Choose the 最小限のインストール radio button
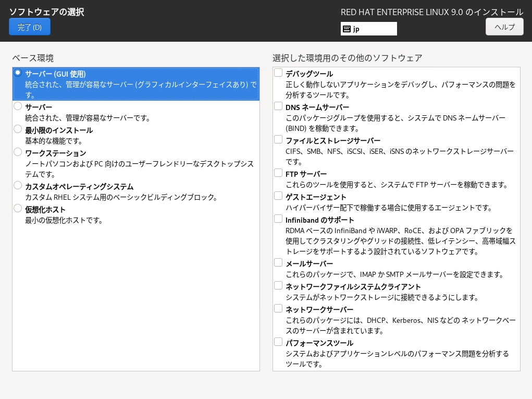532x399 pixels. click(x=18, y=129)
